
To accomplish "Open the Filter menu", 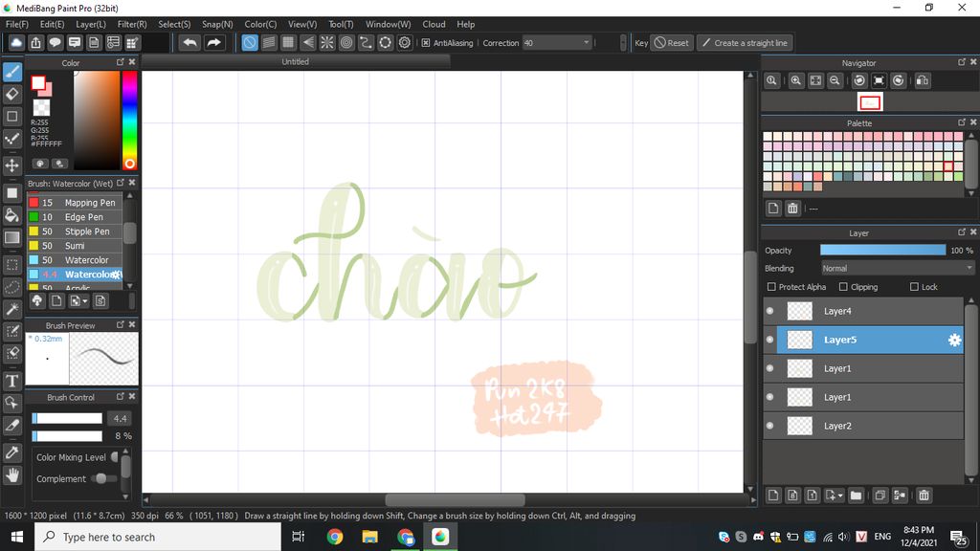I will pos(132,24).
